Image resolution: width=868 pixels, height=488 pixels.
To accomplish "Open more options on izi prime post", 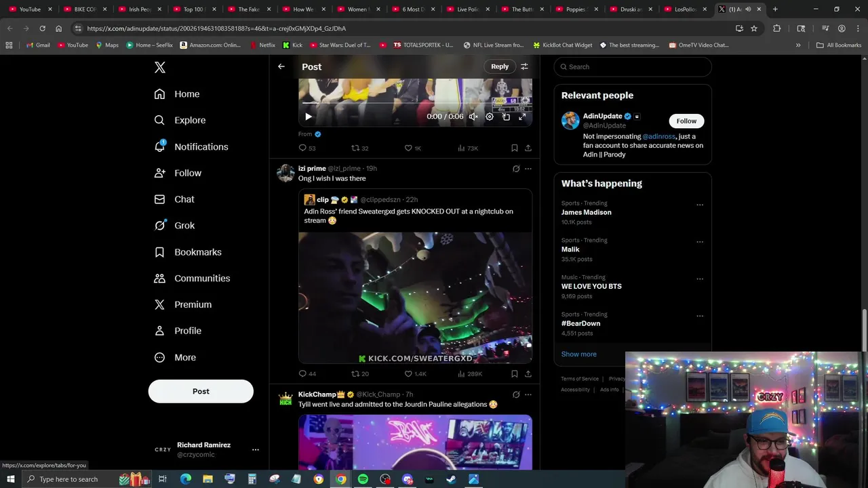I will point(528,169).
